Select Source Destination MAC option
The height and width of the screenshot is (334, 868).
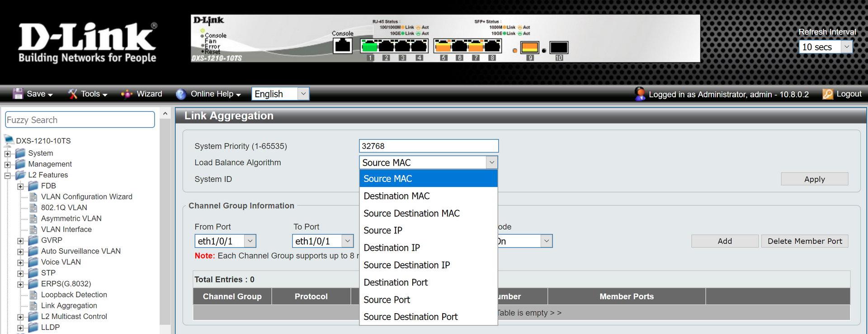(x=429, y=213)
